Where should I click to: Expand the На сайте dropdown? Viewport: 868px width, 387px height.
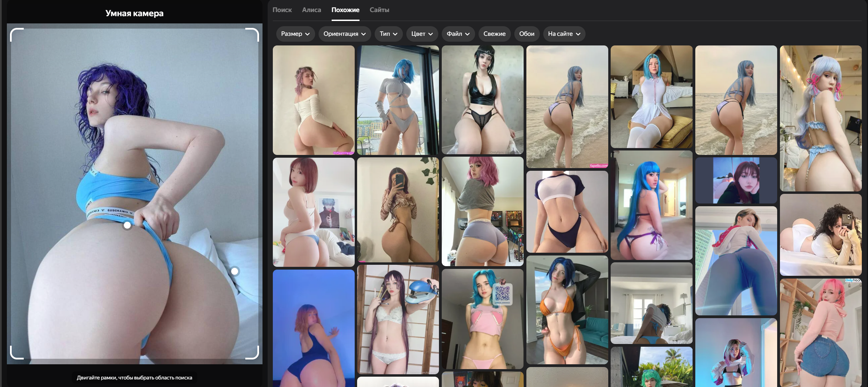[x=564, y=34]
